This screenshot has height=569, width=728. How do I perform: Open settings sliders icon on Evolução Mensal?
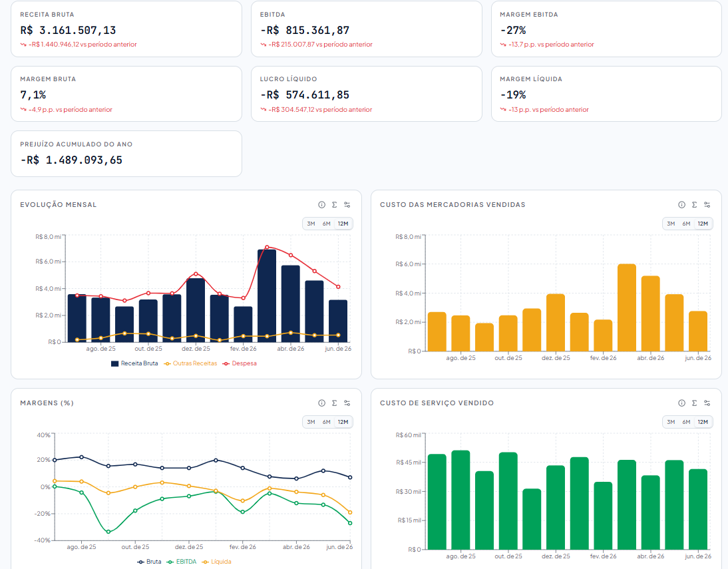pos(347,205)
